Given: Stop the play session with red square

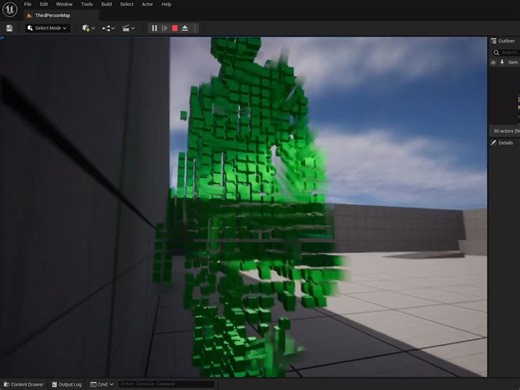Looking at the screenshot, I should 175,28.
